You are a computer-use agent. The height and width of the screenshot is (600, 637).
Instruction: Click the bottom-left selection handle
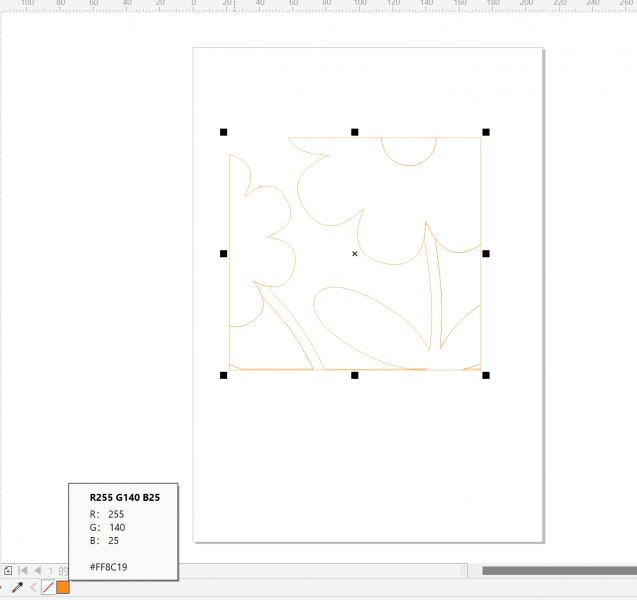click(224, 376)
